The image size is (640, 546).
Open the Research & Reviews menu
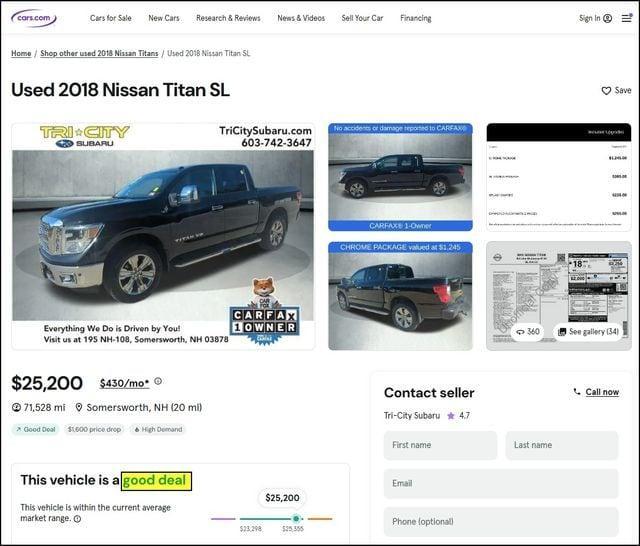(228, 18)
